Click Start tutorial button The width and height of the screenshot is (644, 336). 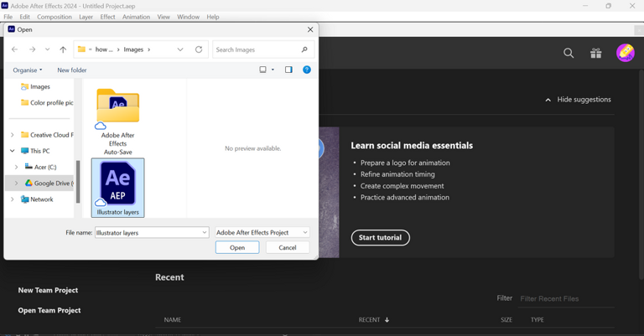381,237
